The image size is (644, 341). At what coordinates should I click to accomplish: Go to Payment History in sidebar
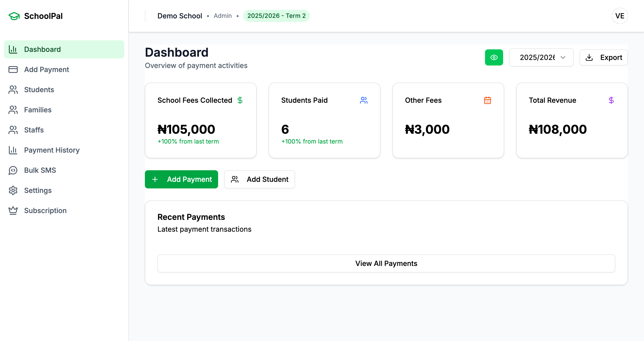click(x=52, y=150)
